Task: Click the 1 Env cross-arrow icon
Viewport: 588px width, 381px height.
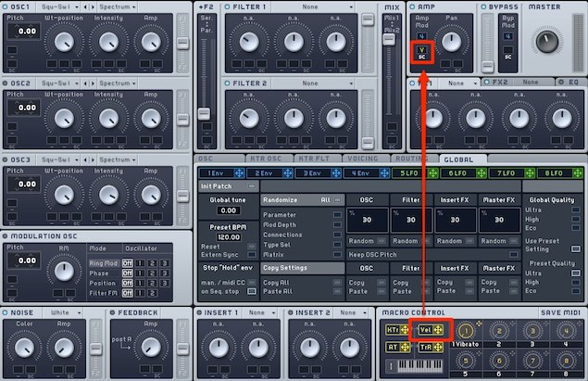Action: pyautogui.click(x=239, y=173)
